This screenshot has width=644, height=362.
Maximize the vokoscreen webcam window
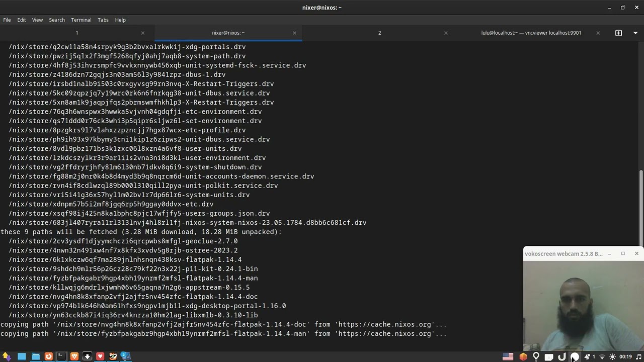point(623,253)
